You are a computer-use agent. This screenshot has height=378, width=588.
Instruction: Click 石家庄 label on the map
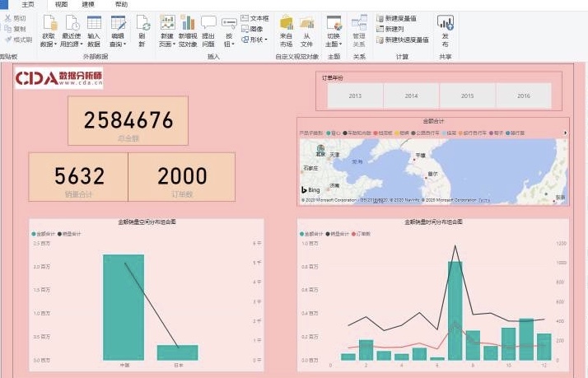(x=310, y=168)
